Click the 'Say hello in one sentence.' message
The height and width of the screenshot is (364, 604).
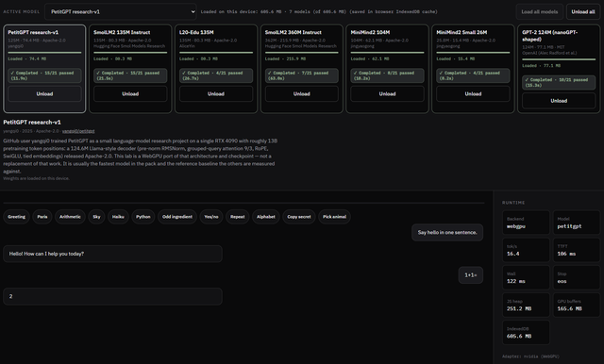447,232
